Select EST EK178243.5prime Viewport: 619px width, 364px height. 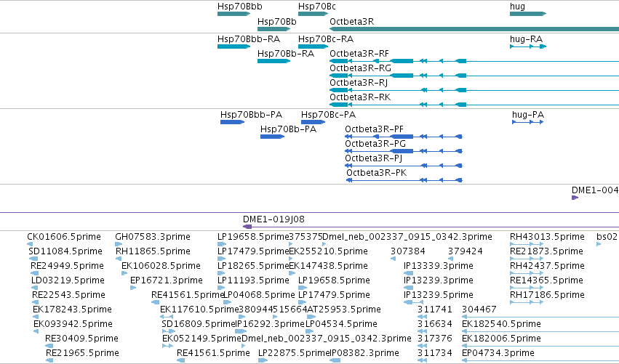pos(72,310)
